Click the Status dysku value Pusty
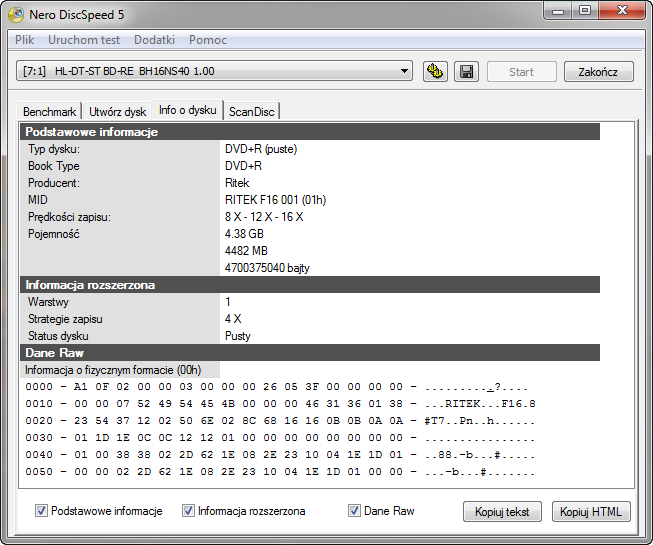 click(x=237, y=336)
